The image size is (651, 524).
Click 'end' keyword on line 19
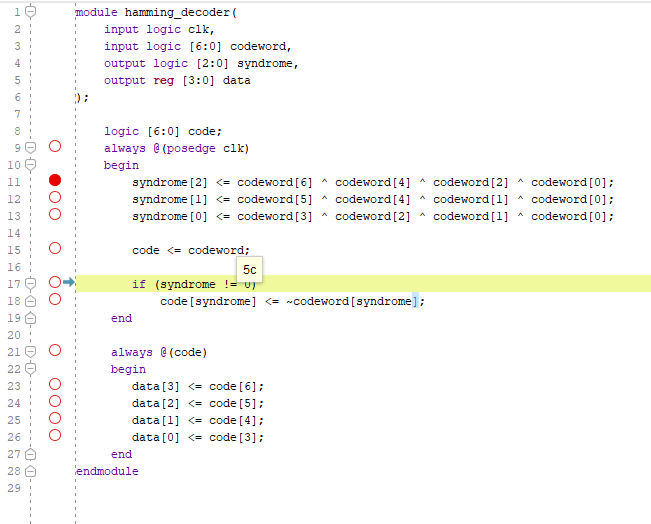(x=121, y=318)
